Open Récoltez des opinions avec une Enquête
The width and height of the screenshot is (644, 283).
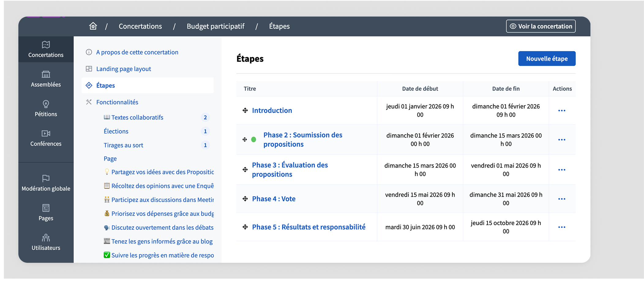point(159,186)
